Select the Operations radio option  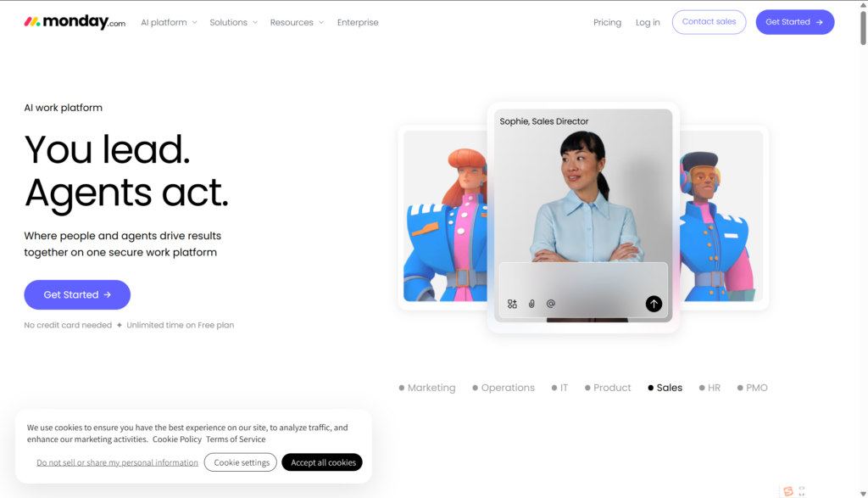pyautogui.click(x=504, y=388)
